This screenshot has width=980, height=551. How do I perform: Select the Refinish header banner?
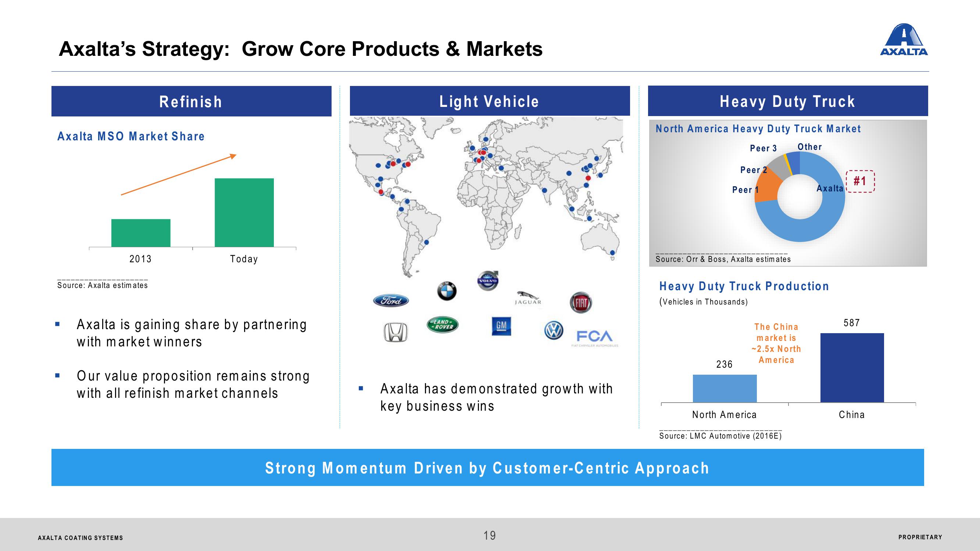[192, 101]
